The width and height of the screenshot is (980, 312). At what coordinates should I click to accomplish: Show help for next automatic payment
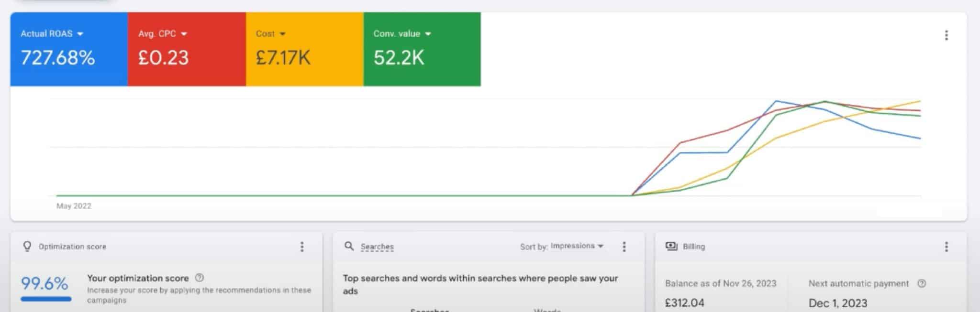pyautogui.click(x=922, y=283)
